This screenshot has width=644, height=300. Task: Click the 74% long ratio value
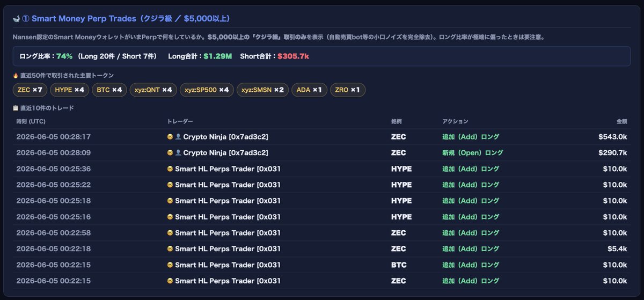[64, 56]
